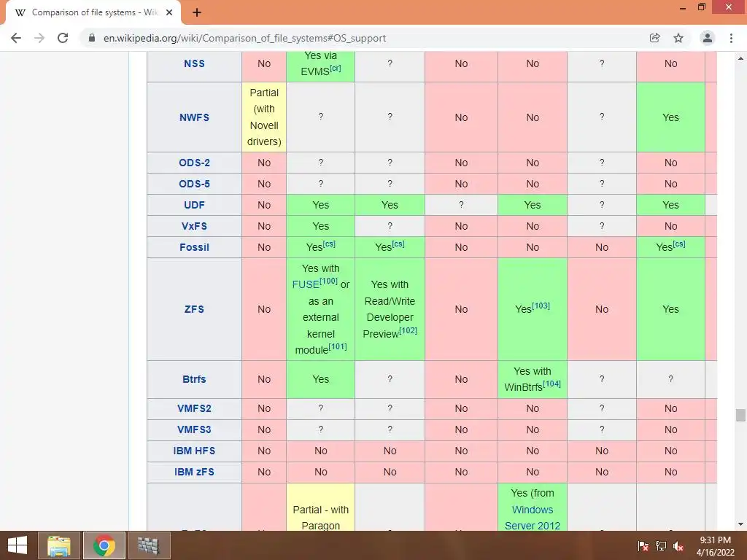Click 'Yes with Read/Write Developer Preview' cell
Screen dimensions: 747x560
point(390,309)
